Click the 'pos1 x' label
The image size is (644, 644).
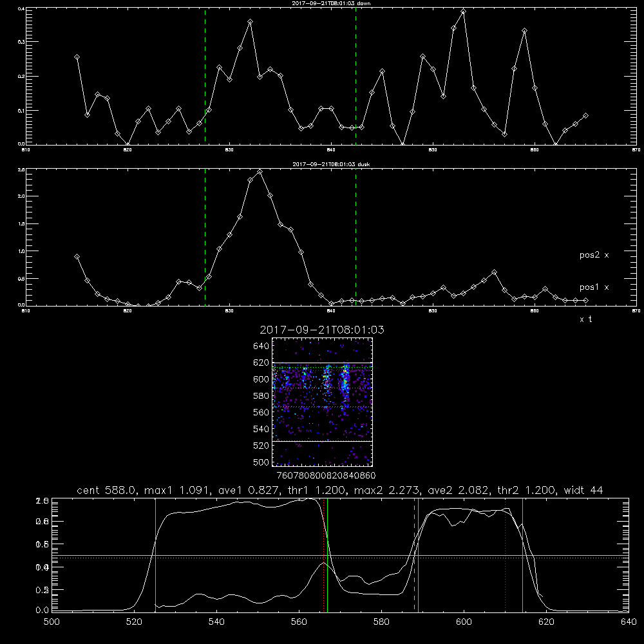(x=594, y=287)
